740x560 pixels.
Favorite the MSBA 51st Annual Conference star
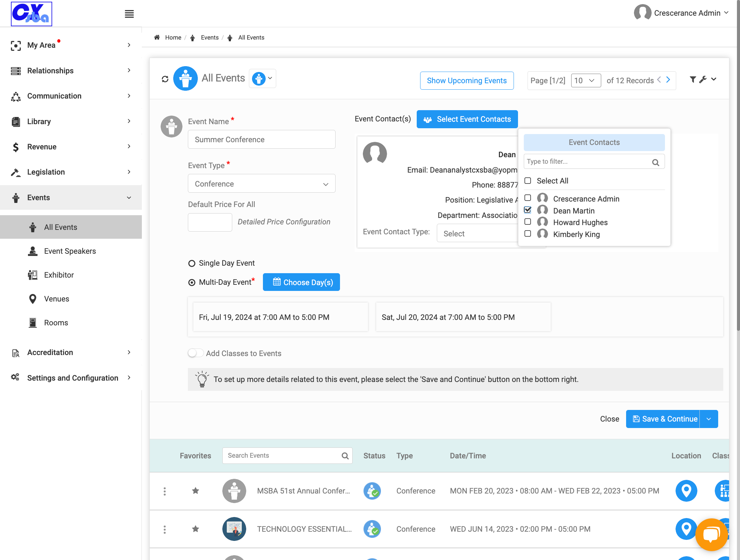coord(195,491)
